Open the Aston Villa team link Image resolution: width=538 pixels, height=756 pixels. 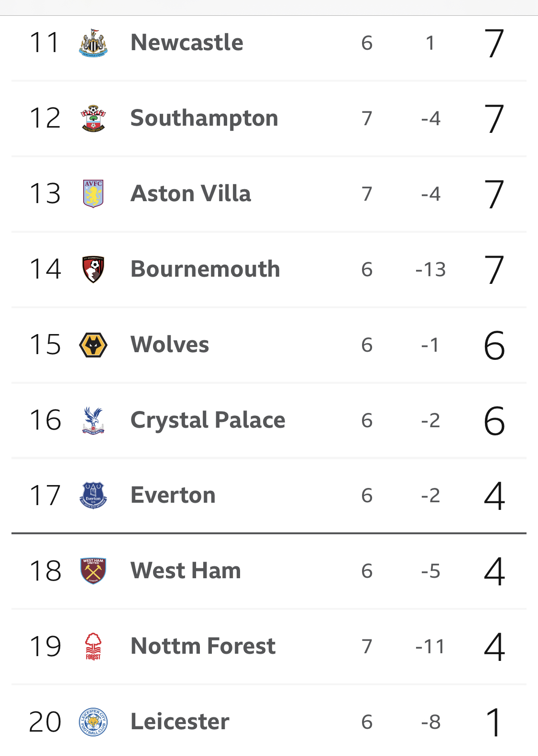point(191,194)
